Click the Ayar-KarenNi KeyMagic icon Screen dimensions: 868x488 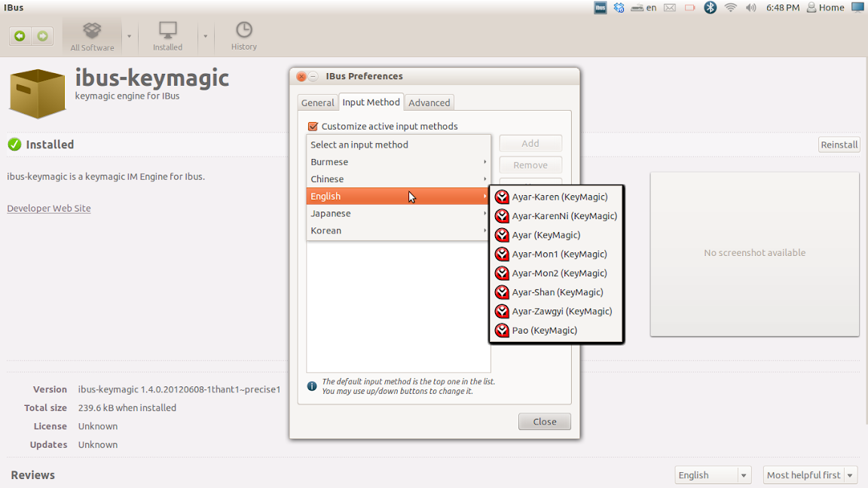(502, 216)
